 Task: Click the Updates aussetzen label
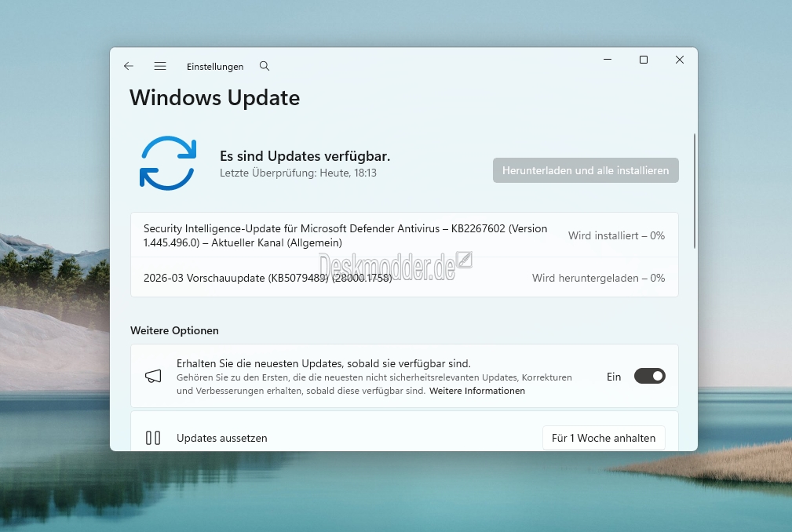pos(222,438)
